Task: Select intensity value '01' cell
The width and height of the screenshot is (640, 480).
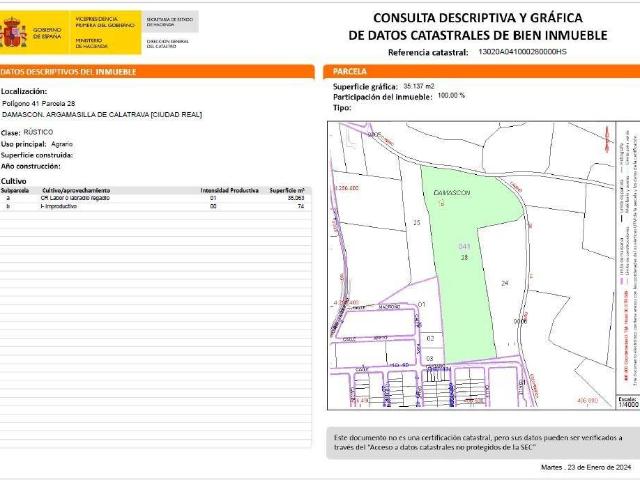Action: click(x=213, y=198)
